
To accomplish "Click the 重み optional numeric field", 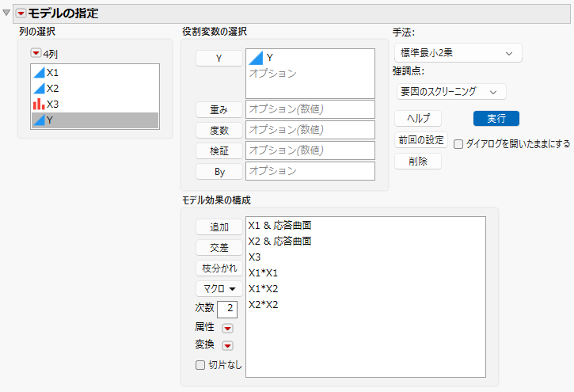I will pos(310,109).
